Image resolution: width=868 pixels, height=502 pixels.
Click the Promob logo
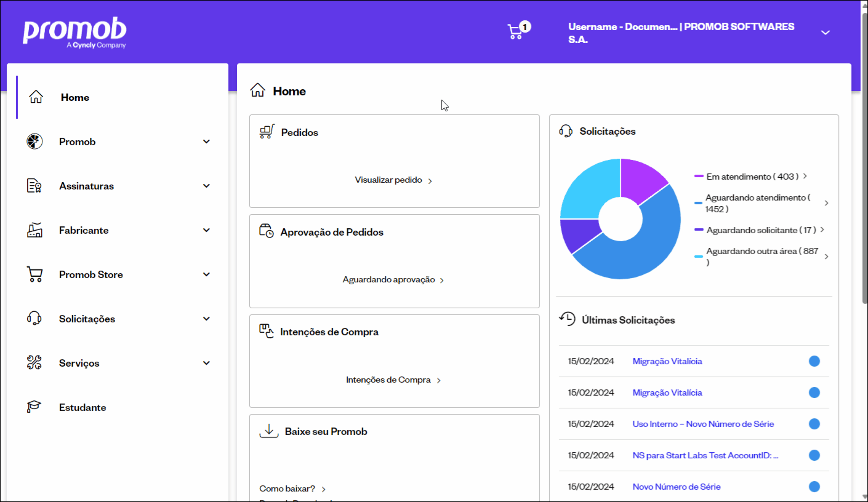click(x=74, y=33)
